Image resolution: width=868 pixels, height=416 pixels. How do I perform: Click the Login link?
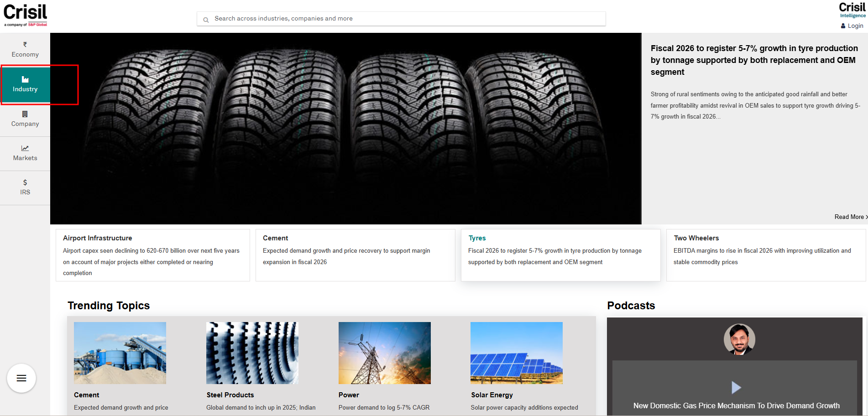855,26
